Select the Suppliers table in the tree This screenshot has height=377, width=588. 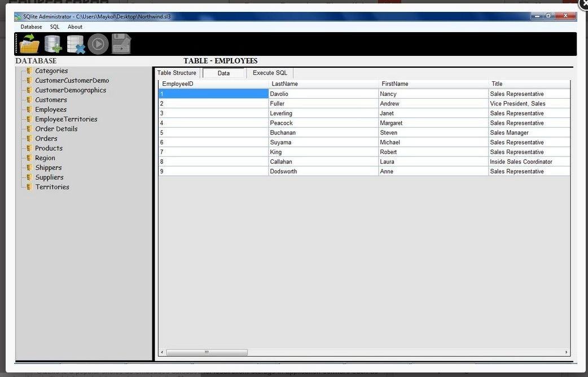click(49, 177)
